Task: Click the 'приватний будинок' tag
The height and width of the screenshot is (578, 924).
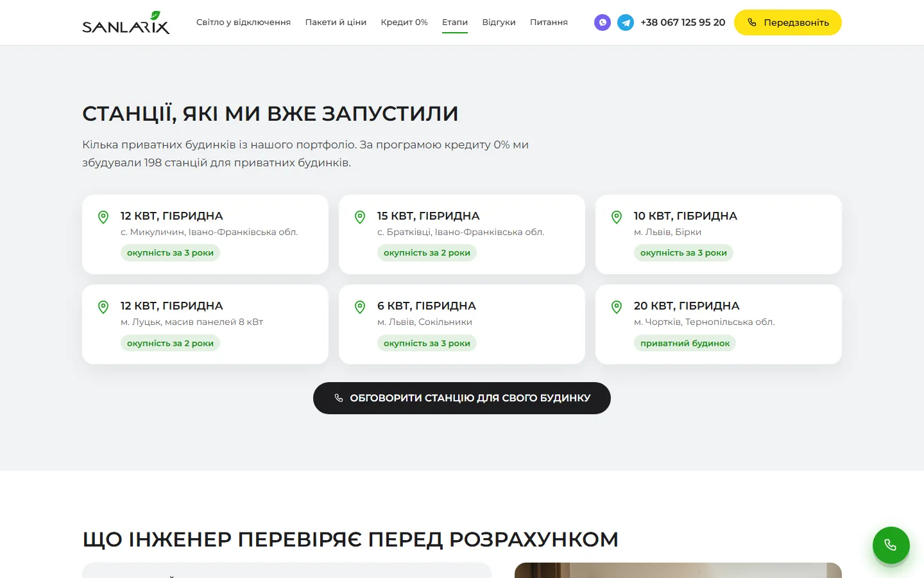Action: [685, 343]
